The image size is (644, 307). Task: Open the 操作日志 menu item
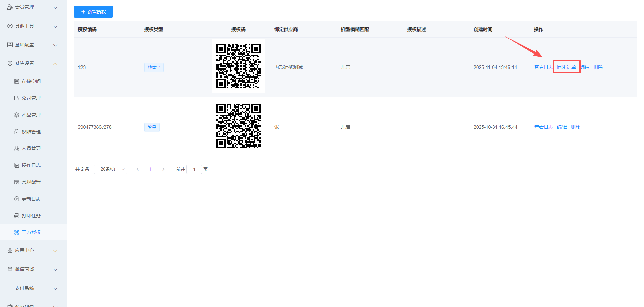[31, 165]
